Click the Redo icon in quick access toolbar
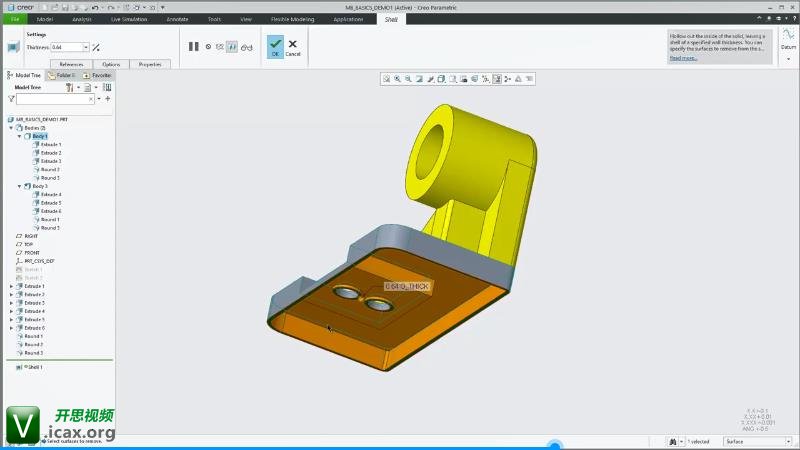 coord(110,8)
